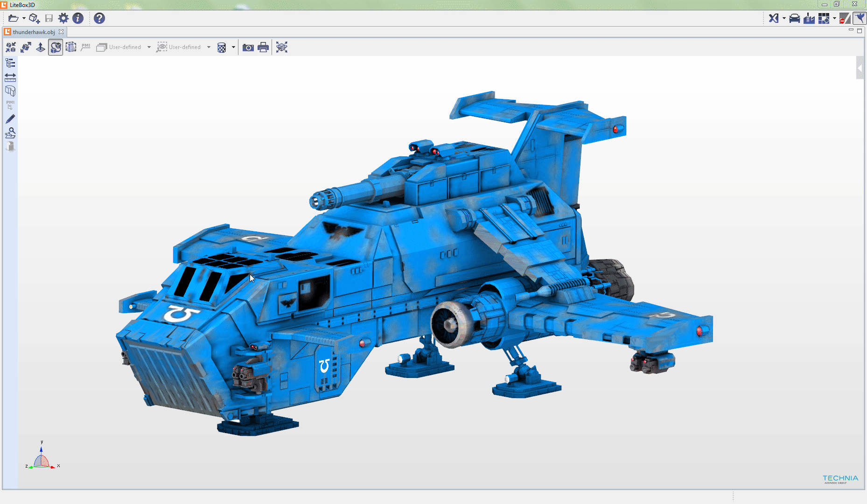The width and height of the screenshot is (867, 504).
Task: Click the greyed PMI toolbar icon
Action: (85, 47)
